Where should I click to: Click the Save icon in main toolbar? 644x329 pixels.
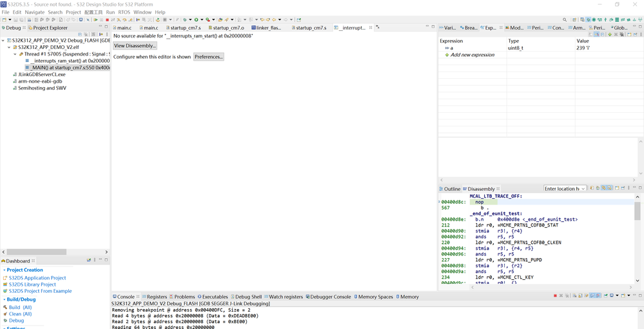click(x=15, y=20)
